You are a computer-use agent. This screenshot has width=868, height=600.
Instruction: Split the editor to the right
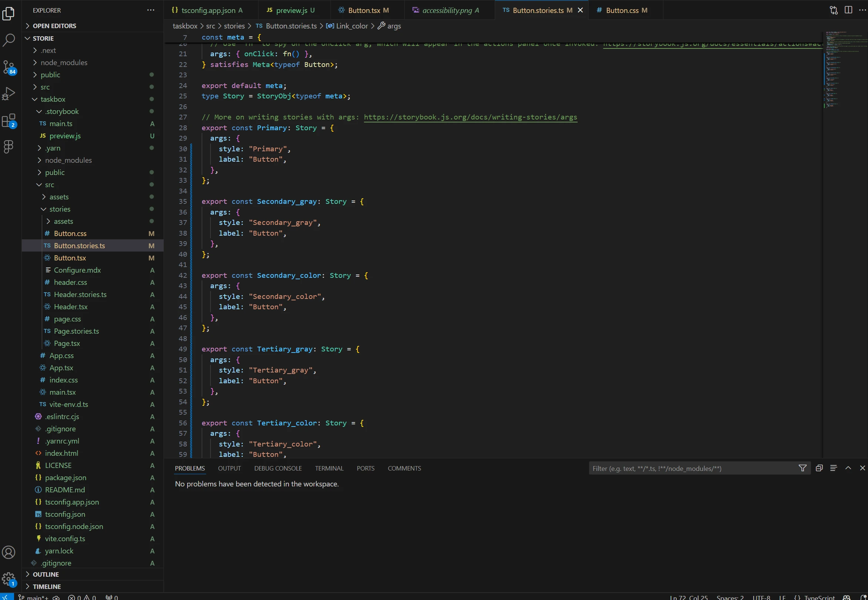848,10
